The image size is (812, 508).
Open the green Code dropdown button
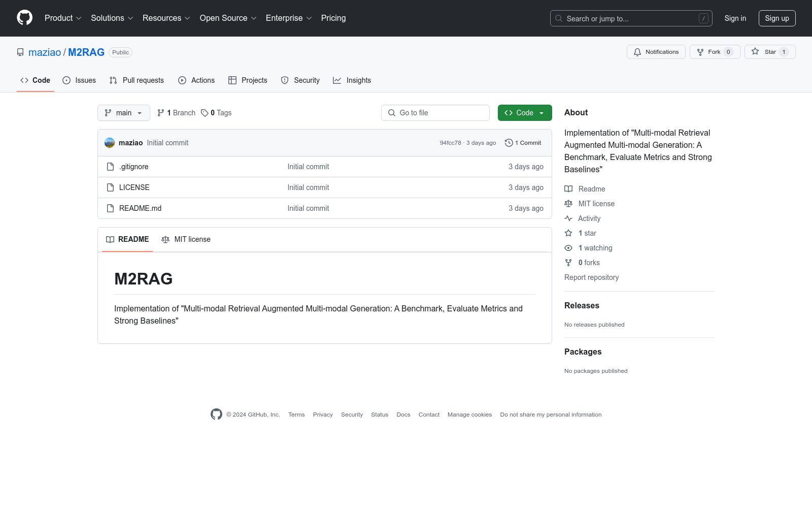525,113
